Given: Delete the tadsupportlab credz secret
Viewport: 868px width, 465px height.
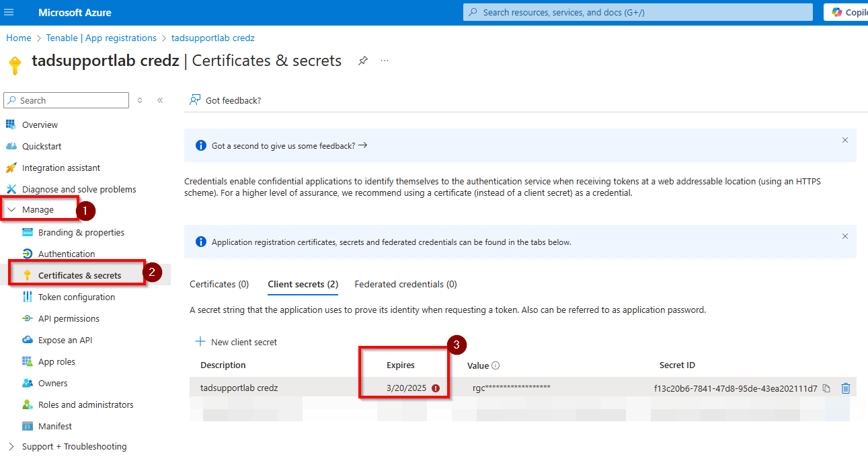Looking at the screenshot, I should (x=846, y=388).
